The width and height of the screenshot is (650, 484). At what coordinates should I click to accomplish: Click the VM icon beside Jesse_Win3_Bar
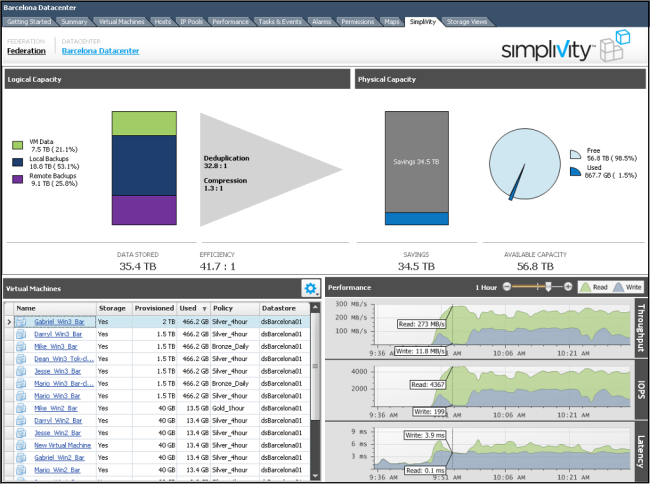21,371
